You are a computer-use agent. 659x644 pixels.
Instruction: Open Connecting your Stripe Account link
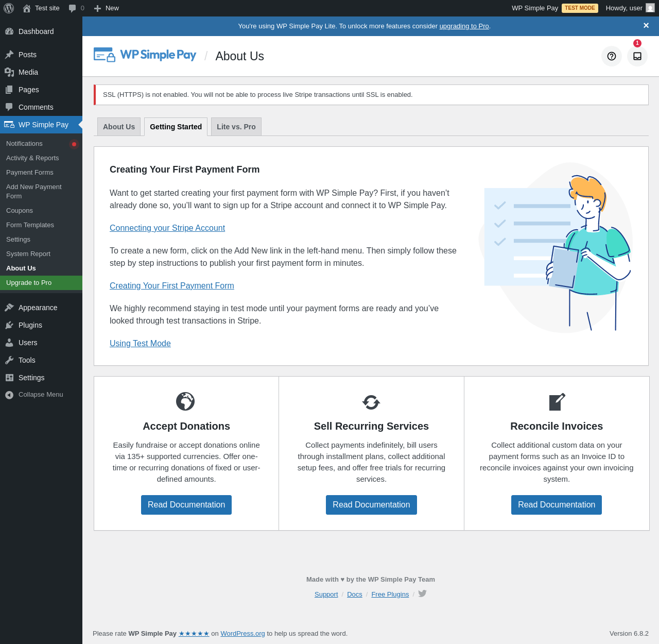[x=167, y=228]
